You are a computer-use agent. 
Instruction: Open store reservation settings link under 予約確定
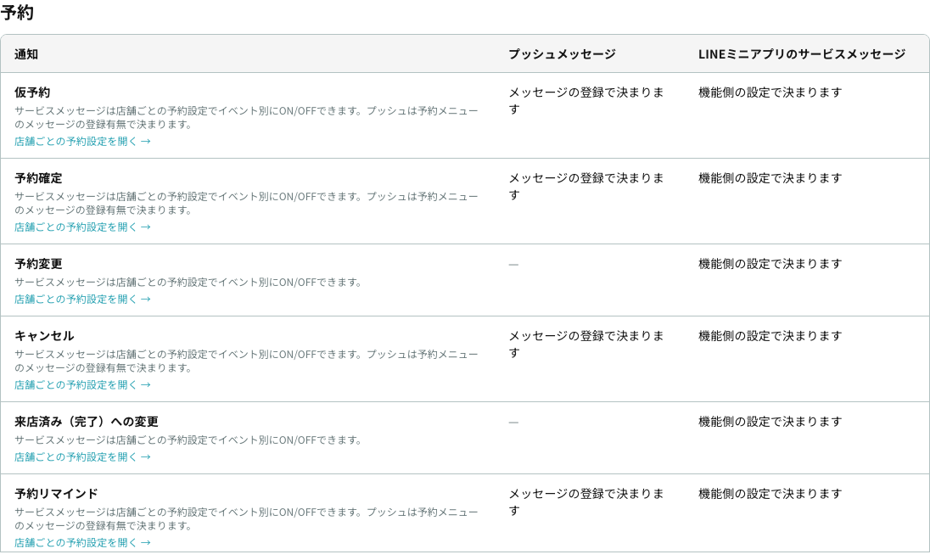pyautogui.click(x=82, y=227)
